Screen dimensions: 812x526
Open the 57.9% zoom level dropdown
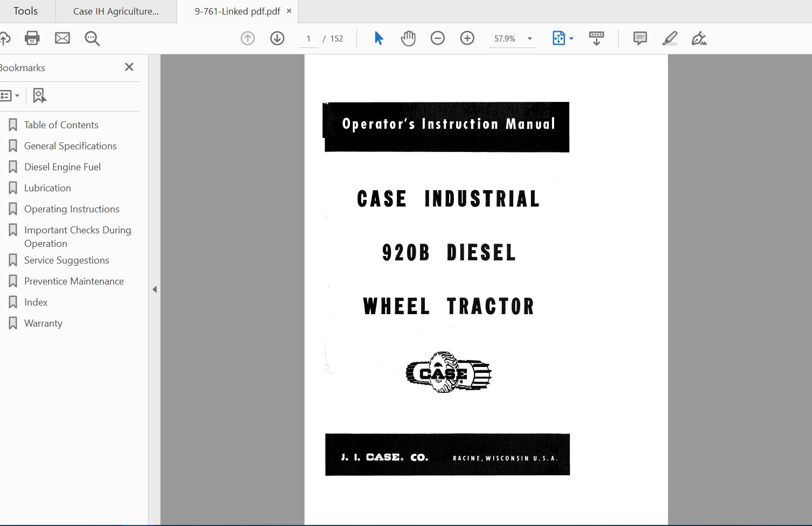click(x=529, y=39)
